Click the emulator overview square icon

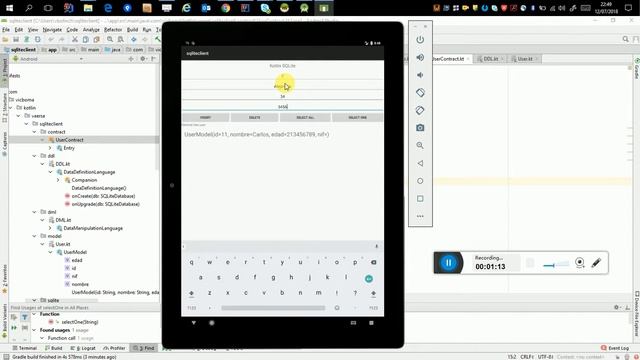(420, 198)
